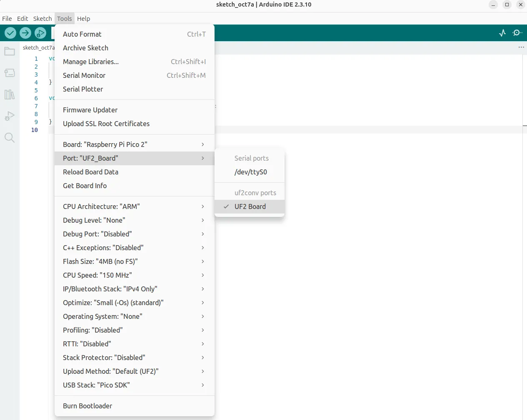This screenshot has width=527, height=420.
Task: Choose Manage Libraries... menu entry
Action: coord(135,62)
